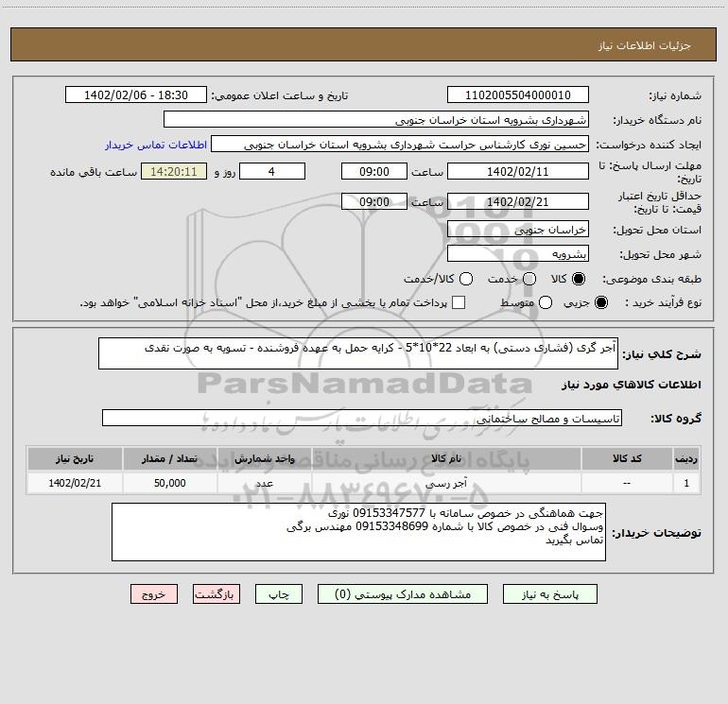728x704 pixels.
Task: Click the remaining time 14:20:11 field
Action: [x=174, y=171]
